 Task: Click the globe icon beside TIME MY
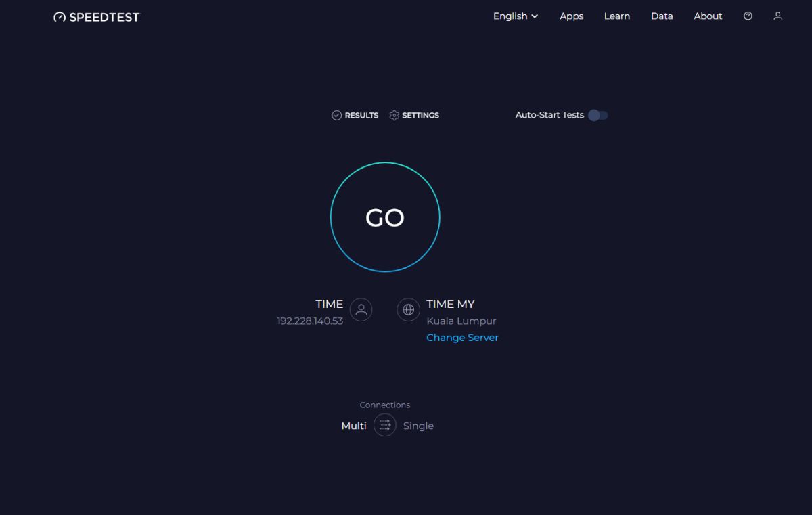pyautogui.click(x=408, y=309)
